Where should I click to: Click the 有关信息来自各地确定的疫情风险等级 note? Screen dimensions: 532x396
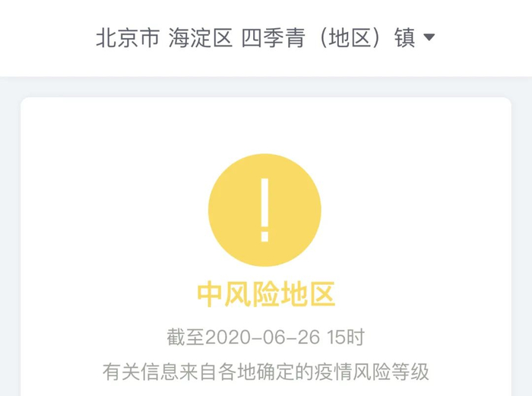pyautogui.click(x=266, y=372)
